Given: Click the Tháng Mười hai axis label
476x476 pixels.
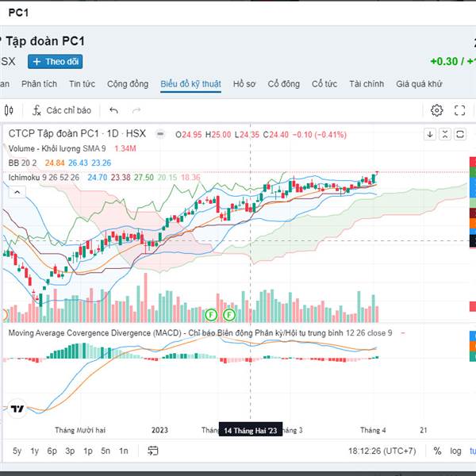Looking at the screenshot, I should click(80, 430).
